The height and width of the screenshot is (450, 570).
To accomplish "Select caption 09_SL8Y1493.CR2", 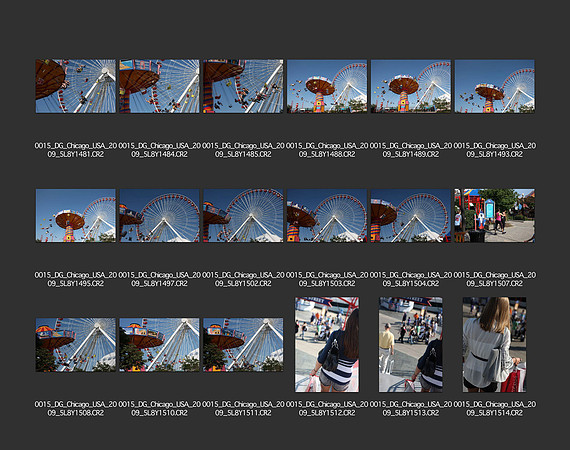I will point(495,154).
